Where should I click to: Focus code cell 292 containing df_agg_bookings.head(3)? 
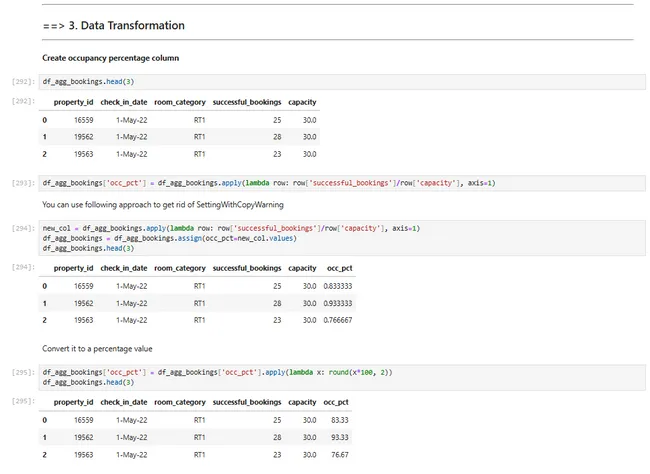(342, 82)
